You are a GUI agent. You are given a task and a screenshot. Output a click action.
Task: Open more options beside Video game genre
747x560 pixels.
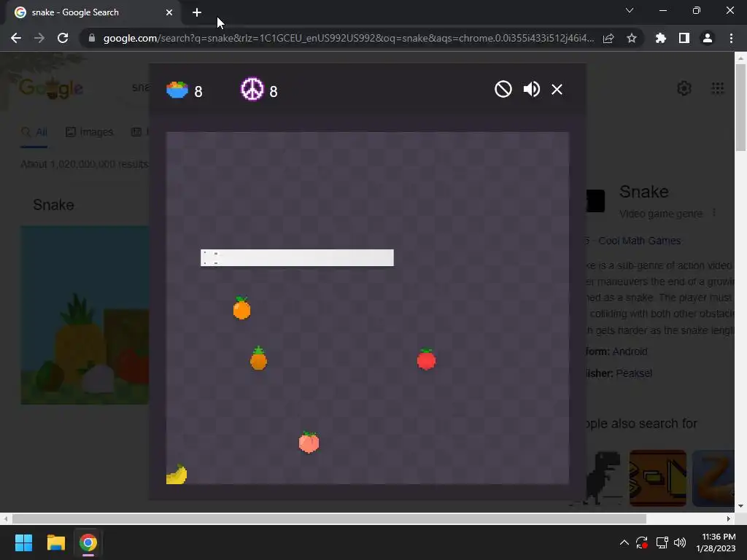click(x=713, y=214)
